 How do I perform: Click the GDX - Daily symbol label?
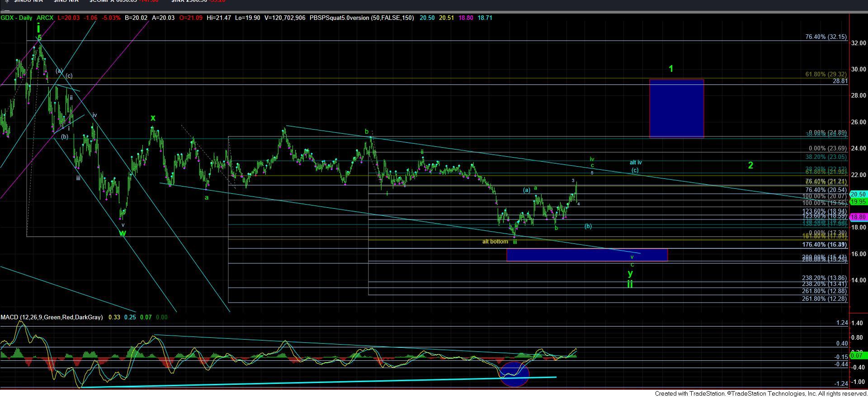click(17, 18)
